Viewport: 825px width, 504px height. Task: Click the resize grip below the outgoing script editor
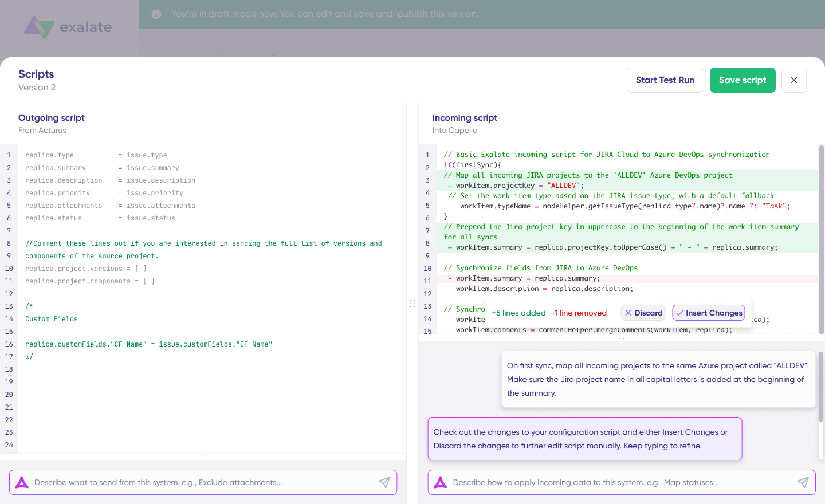tap(203, 456)
